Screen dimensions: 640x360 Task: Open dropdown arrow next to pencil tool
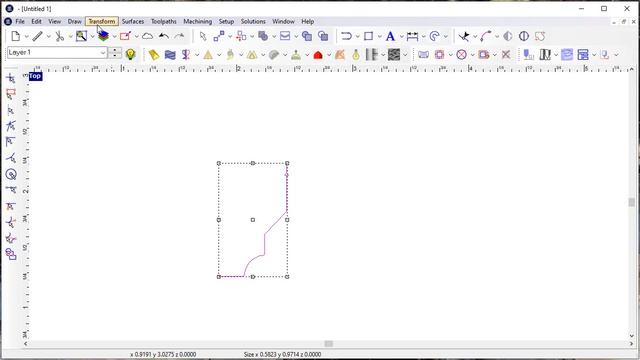click(49, 37)
